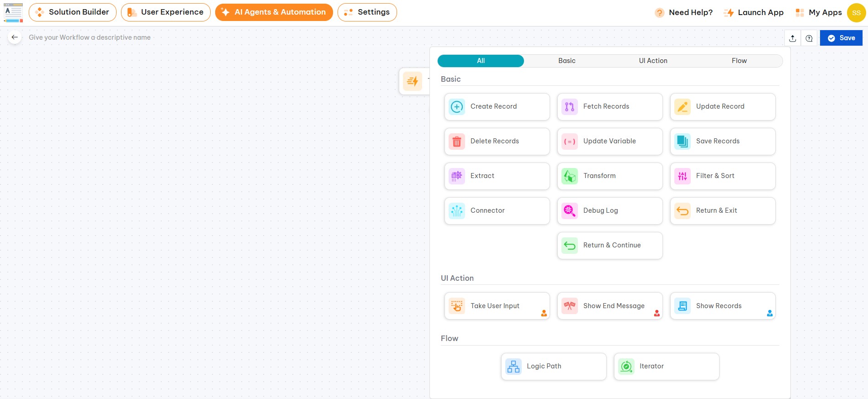Add an Update Variable action
The image size is (868, 399).
[610, 142]
